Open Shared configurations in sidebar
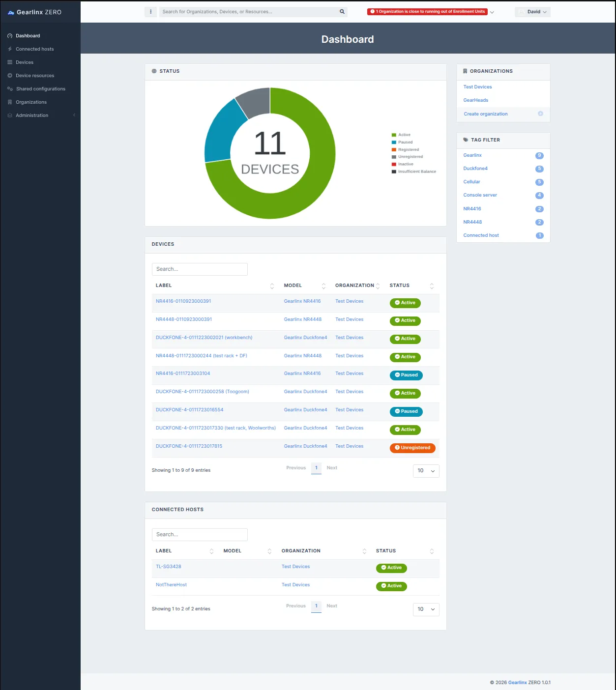Image resolution: width=616 pixels, height=690 pixels. pyautogui.click(x=41, y=89)
